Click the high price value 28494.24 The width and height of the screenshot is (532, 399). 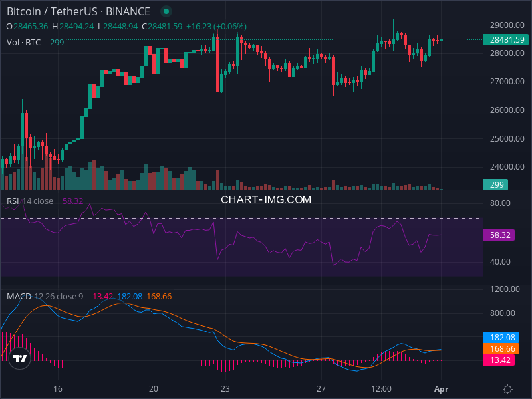point(76,27)
